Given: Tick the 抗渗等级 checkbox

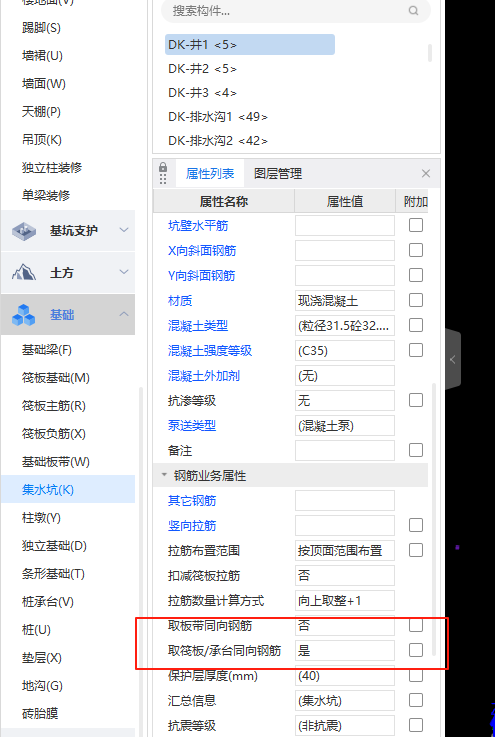Looking at the screenshot, I should pos(416,400).
